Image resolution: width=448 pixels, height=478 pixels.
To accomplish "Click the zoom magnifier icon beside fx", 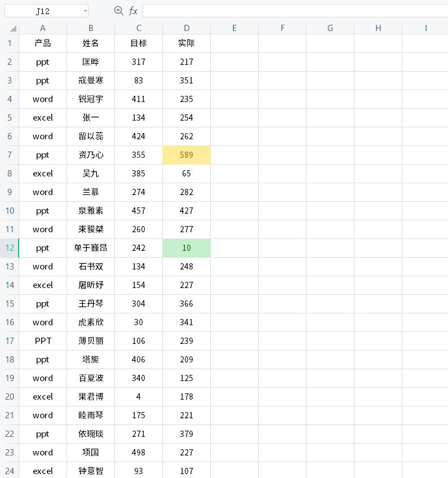I will tap(118, 11).
